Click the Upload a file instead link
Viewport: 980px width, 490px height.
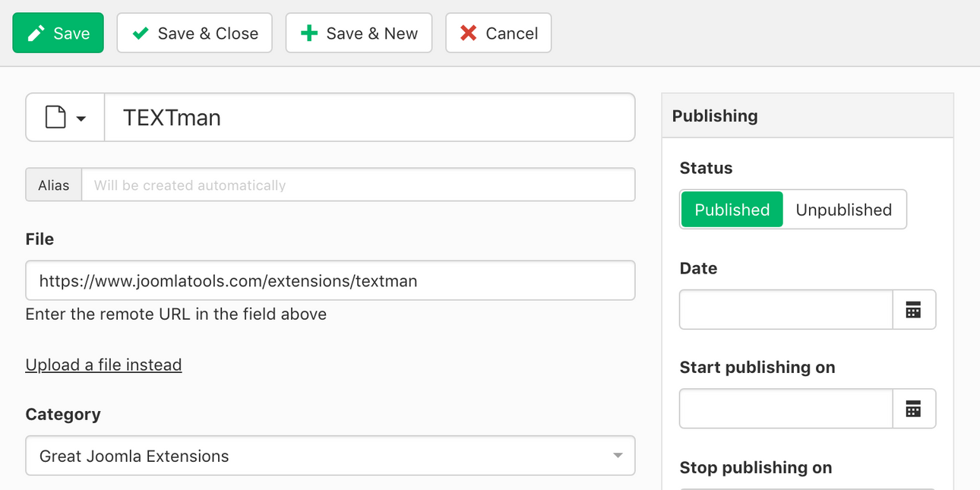103,365
